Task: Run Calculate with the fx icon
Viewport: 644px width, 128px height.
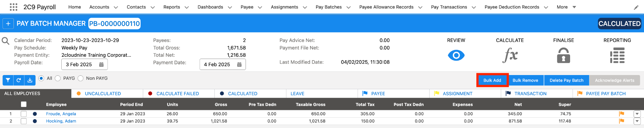Action: click(x=510, y=55)
